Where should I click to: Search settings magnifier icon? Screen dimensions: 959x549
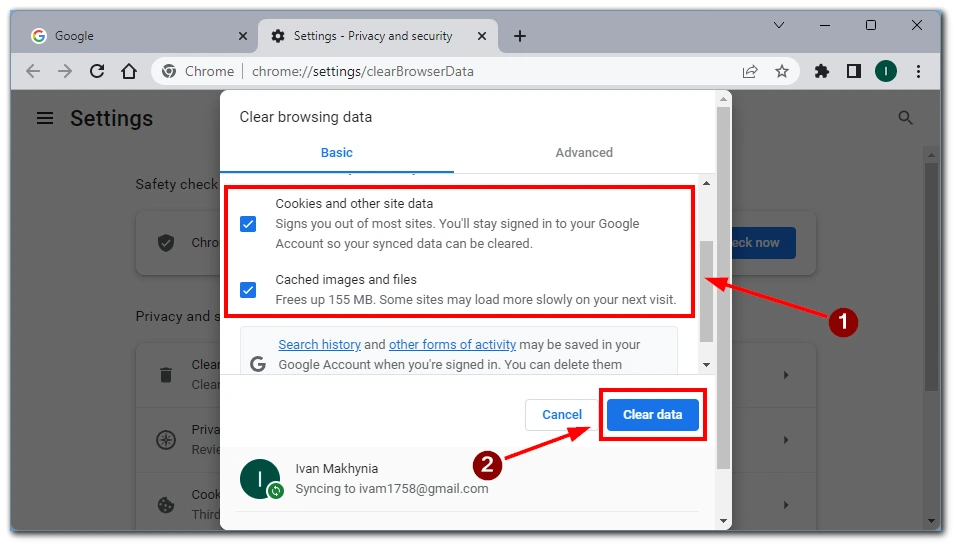coord(906,118)
